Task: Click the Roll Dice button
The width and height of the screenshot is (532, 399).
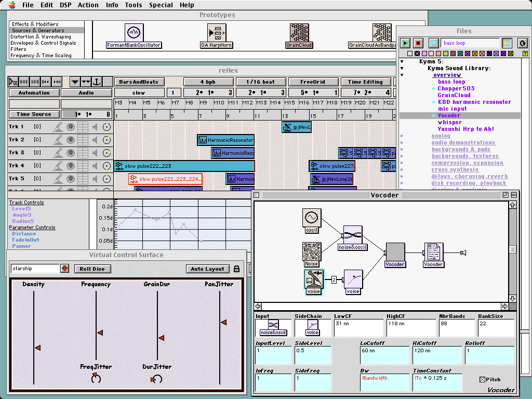Action: (92, 269)
